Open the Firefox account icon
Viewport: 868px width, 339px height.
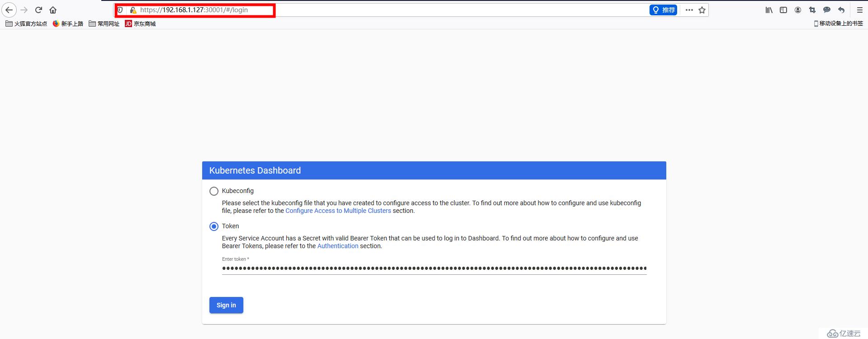[x=798, y=10]
